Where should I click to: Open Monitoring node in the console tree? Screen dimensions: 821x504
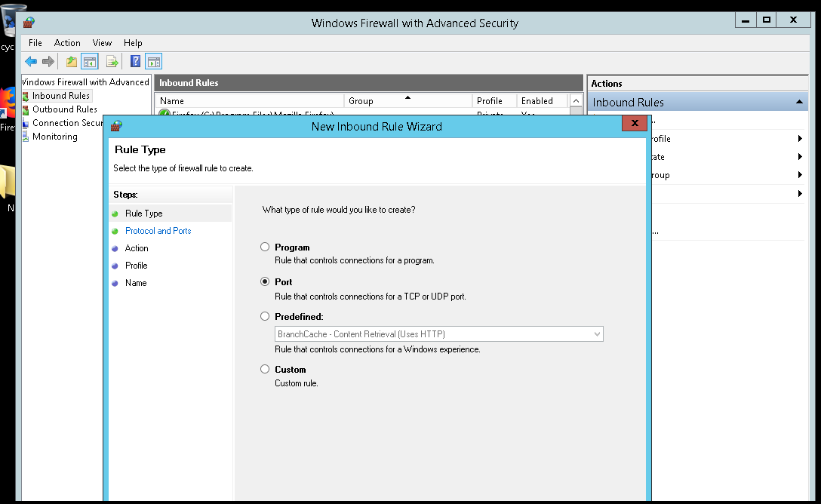[54, 137]
